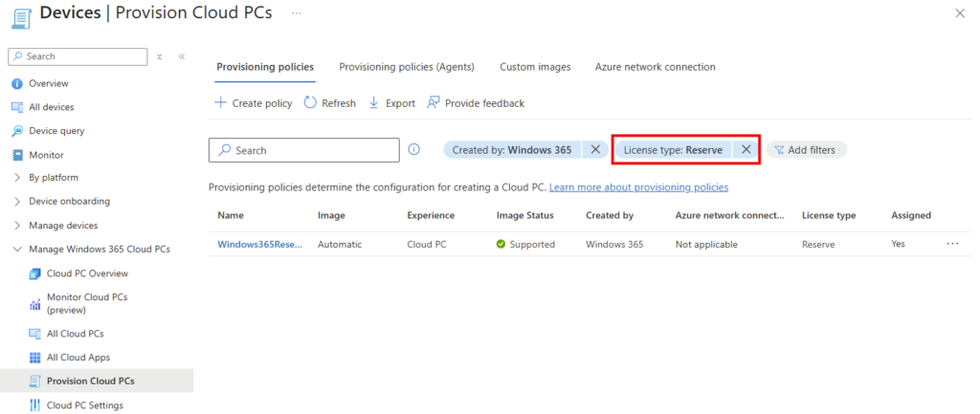
Task: Open the Custom images tab
Action: click(535, 67)
